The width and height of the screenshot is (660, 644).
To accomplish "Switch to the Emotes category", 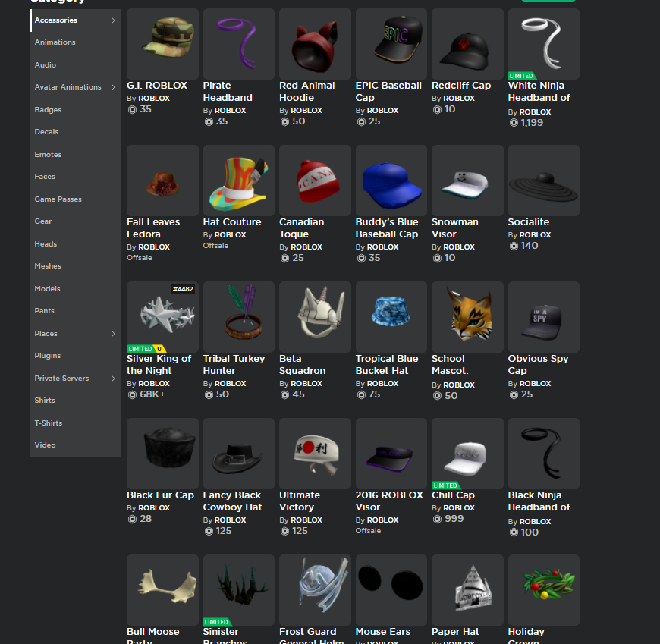I will pyautogui.click(x=48, y=155).
